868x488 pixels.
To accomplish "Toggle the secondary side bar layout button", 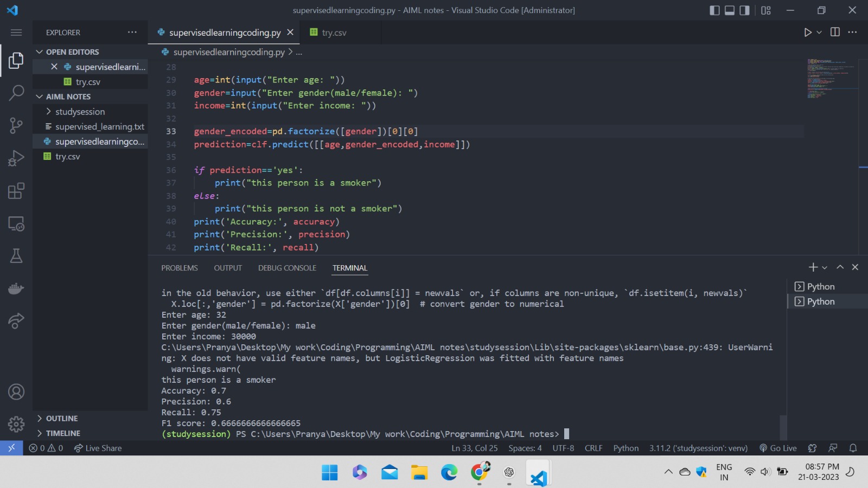I will [x=745, y=10].
